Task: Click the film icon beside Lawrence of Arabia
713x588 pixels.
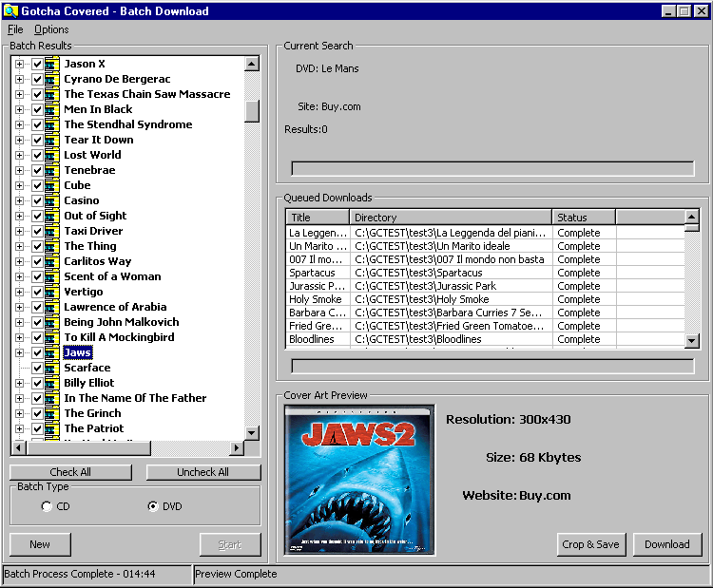Action: [52, 307]
